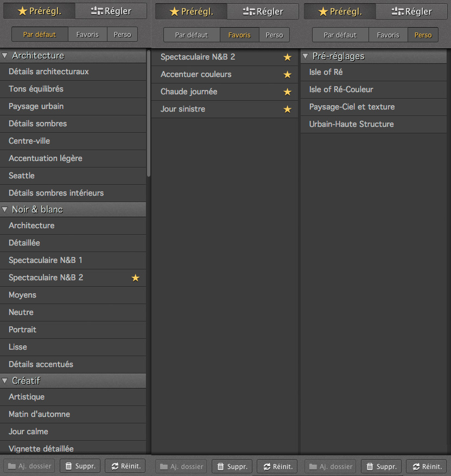
Task: Select the Tons équilibrés preset
Action: (x=73, y=89)
